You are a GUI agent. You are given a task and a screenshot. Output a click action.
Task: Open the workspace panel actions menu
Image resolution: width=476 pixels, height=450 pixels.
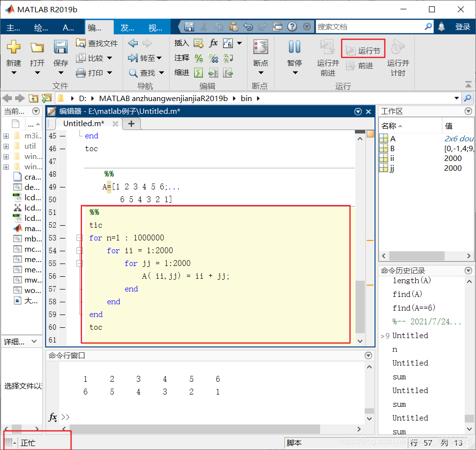point(469,111)
